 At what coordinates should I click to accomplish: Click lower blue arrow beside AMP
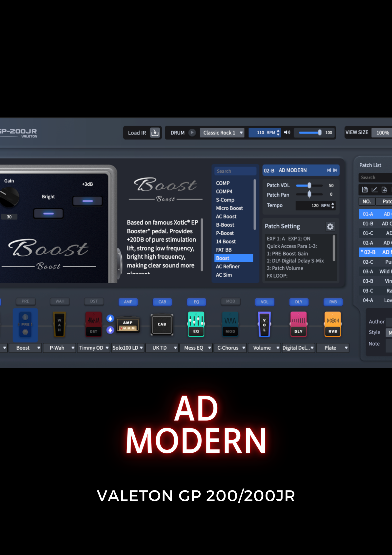(x=110, y=330)
